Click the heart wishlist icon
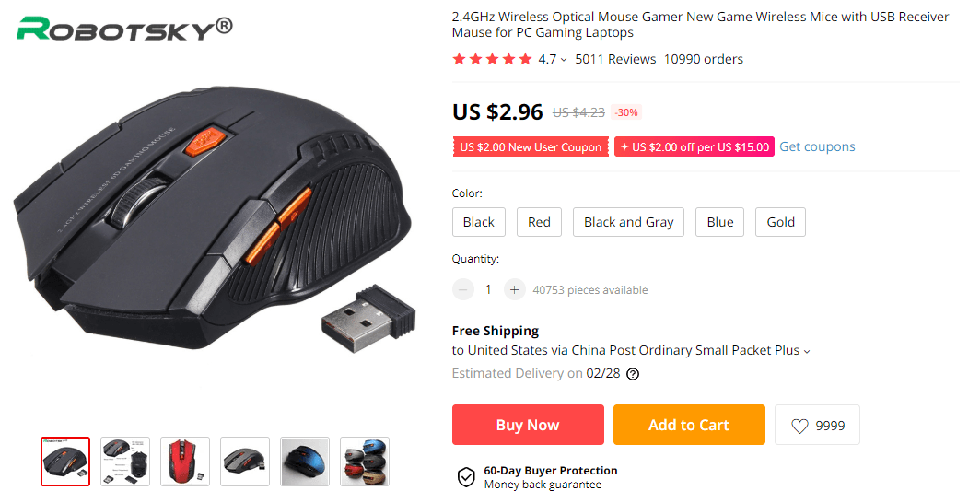Image resolution: width=980 pixels, height=503 pixels. point(799,426)
